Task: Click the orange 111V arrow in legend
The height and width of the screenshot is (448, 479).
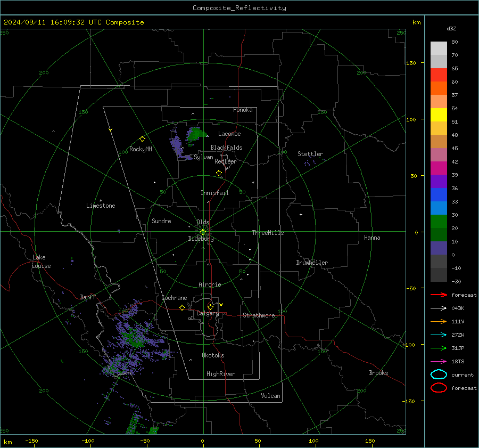Action: (x=439, y=321)
